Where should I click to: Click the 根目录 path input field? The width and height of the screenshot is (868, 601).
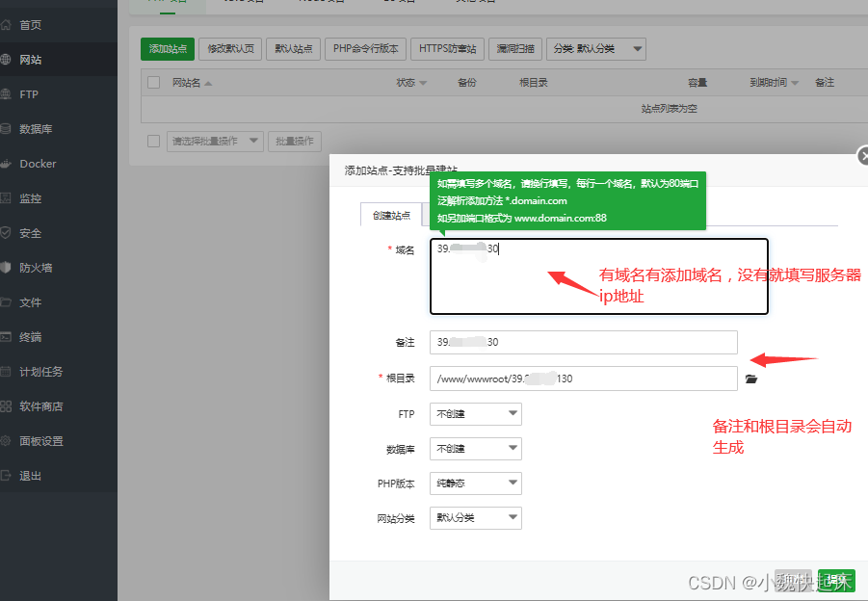(584, 379)
